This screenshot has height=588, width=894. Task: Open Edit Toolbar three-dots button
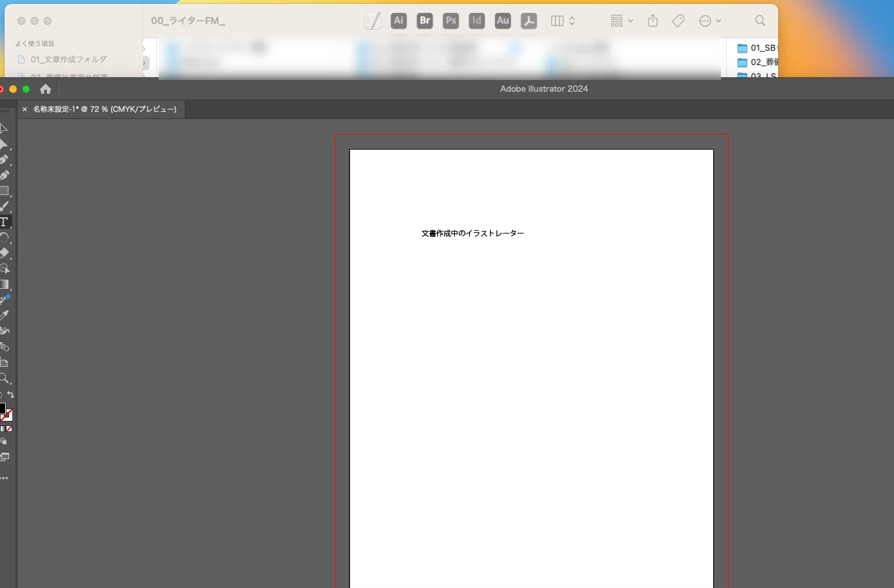point(4,478)
